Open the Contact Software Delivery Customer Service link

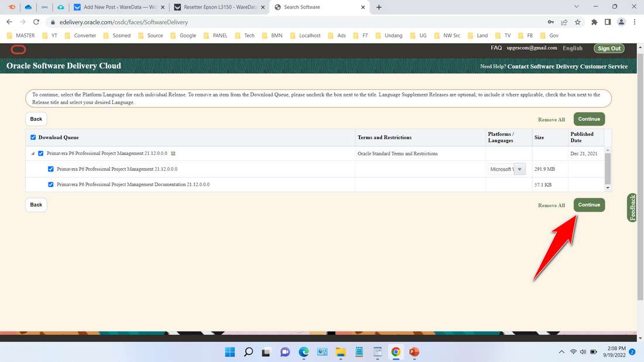[567, 66]
